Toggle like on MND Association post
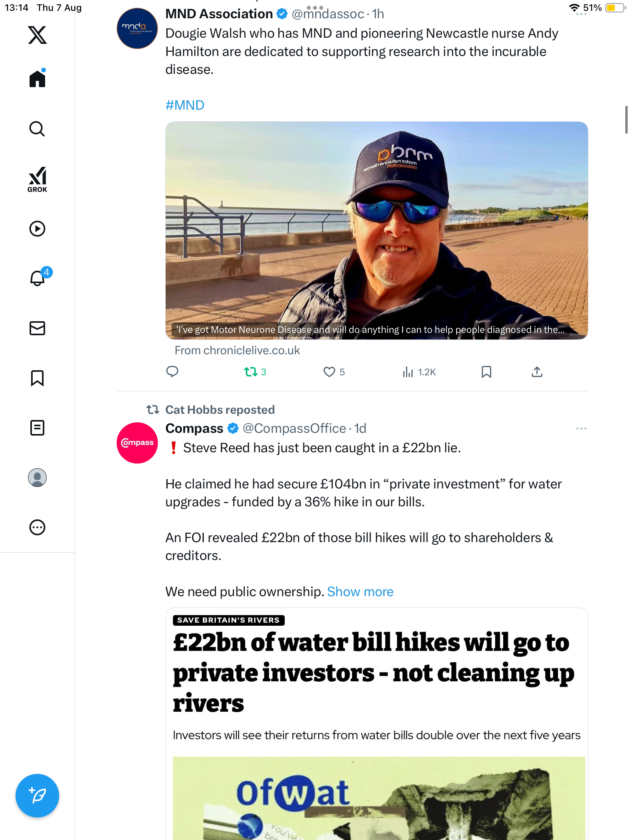Viewport: 630px width, 840px height. click(329, 372)
